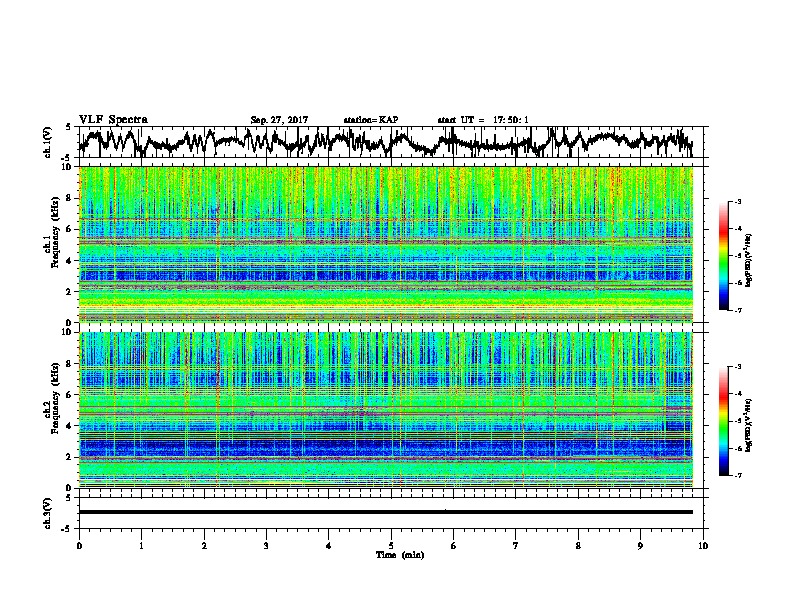
Task: Click the ch.2 spectrogram color scale bar
Action: click(723, 421)
